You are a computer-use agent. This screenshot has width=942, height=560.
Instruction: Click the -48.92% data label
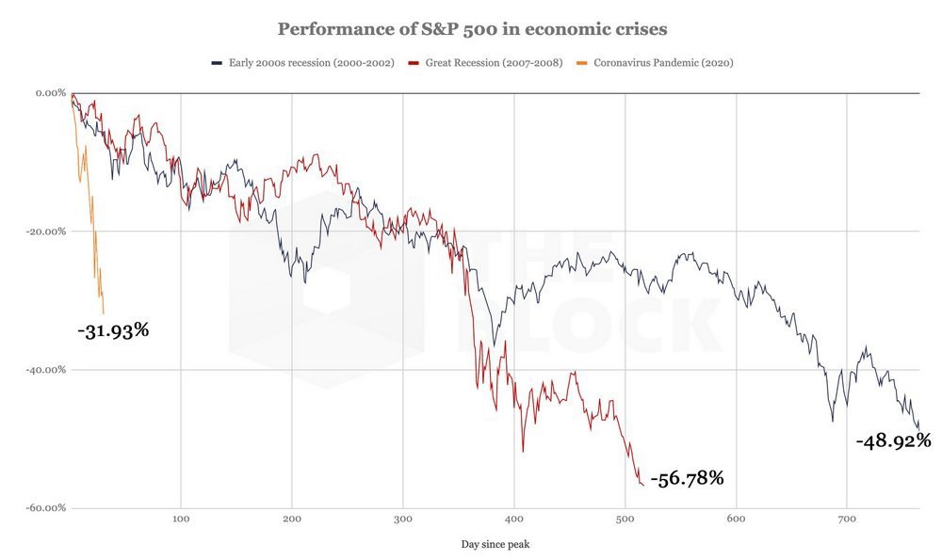pos(893,440)
